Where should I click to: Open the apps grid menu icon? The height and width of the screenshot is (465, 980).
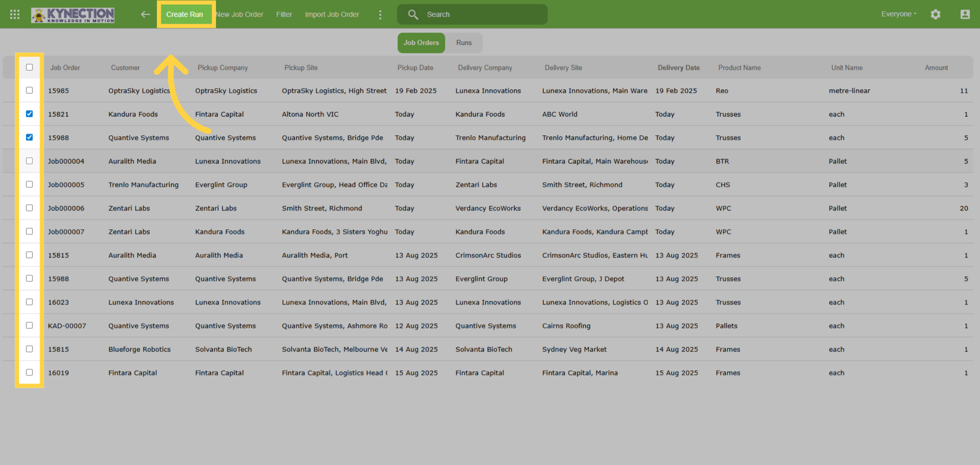coord(15,14)
